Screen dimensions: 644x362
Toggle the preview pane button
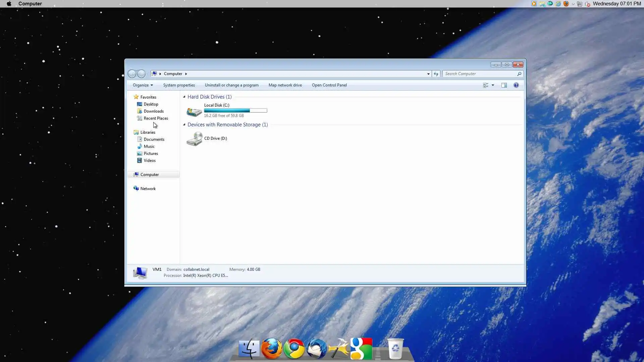(x=504, y=85)
